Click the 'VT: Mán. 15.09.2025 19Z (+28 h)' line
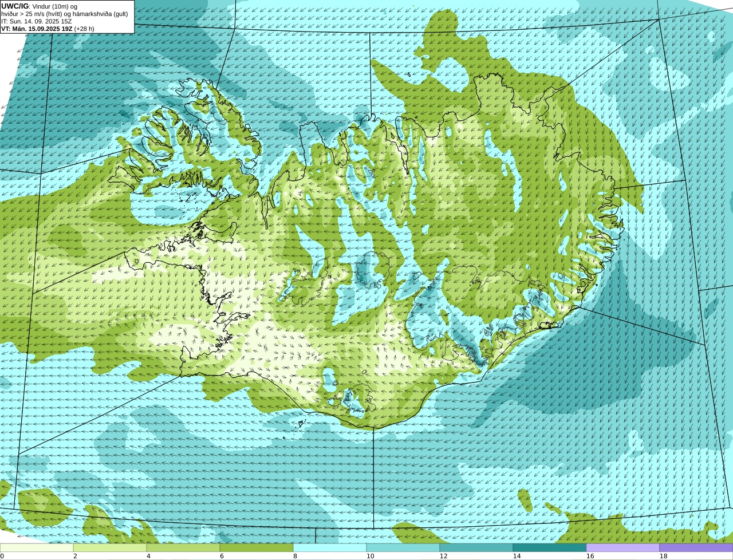733x560 pixels. [x=48, y=29]
